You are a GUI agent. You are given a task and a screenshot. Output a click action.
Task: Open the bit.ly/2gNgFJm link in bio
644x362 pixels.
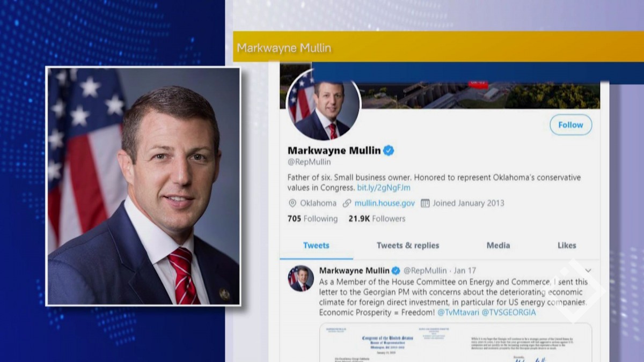click(x=384, y=188)
